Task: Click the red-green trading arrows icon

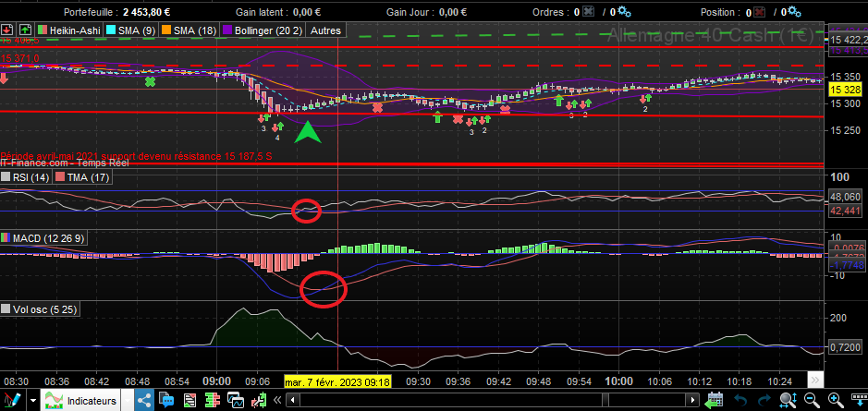Action: click(x=258, y=400)
